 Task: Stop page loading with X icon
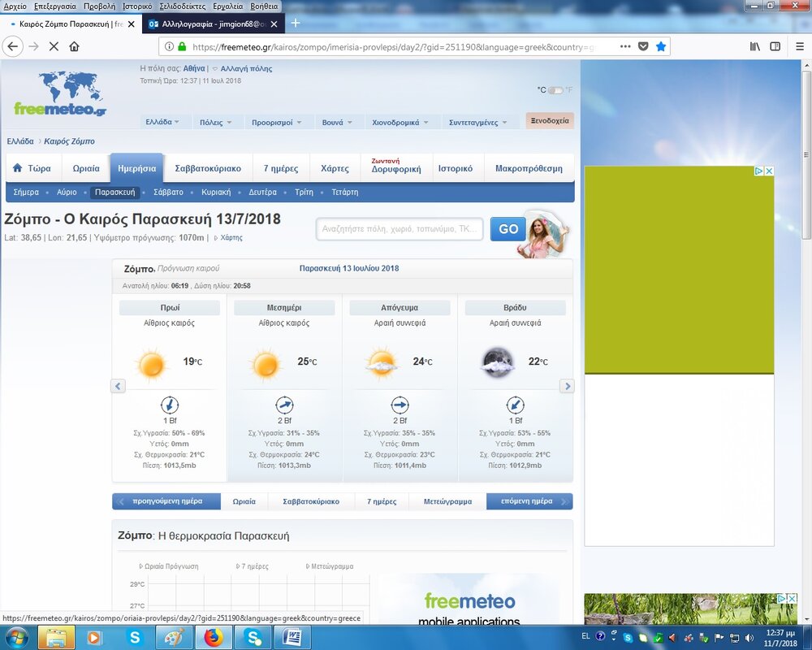[54, 46]
